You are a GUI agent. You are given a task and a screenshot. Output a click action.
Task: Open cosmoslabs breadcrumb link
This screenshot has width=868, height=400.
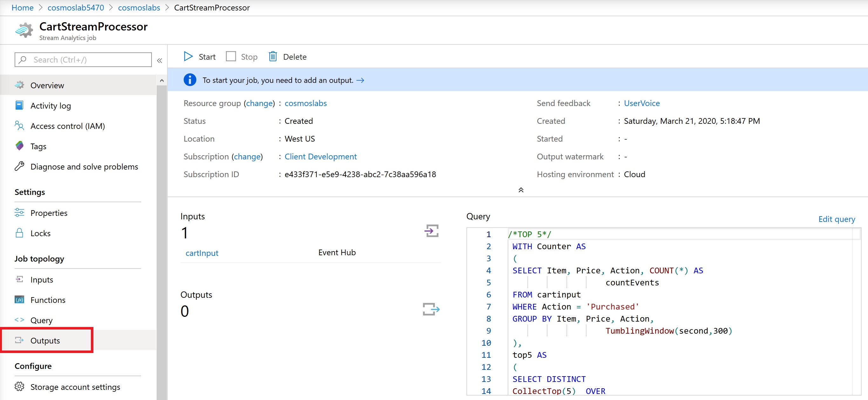[139, 7]
